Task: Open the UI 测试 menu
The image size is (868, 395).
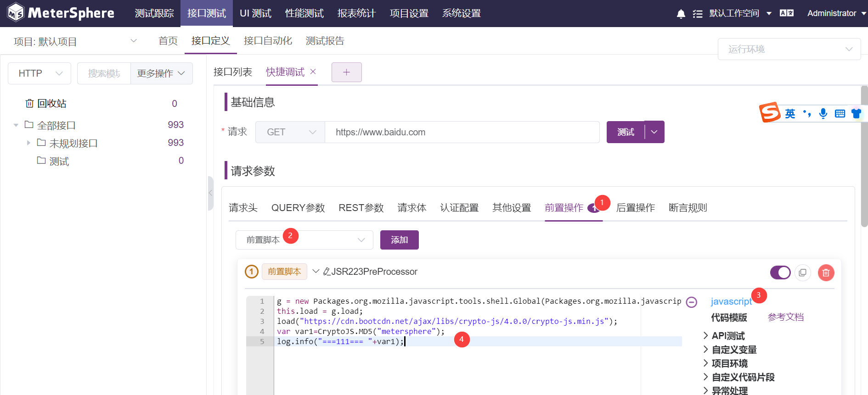Action: tap(256, 13)
